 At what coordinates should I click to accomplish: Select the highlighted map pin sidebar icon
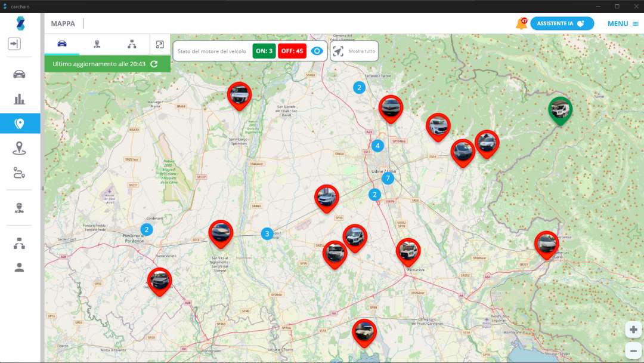tap(20, 124)
